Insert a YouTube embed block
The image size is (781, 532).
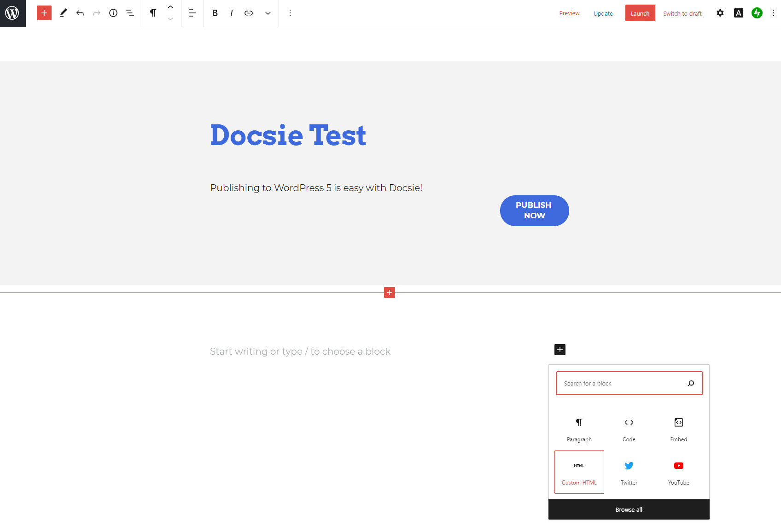coord(679,472)
